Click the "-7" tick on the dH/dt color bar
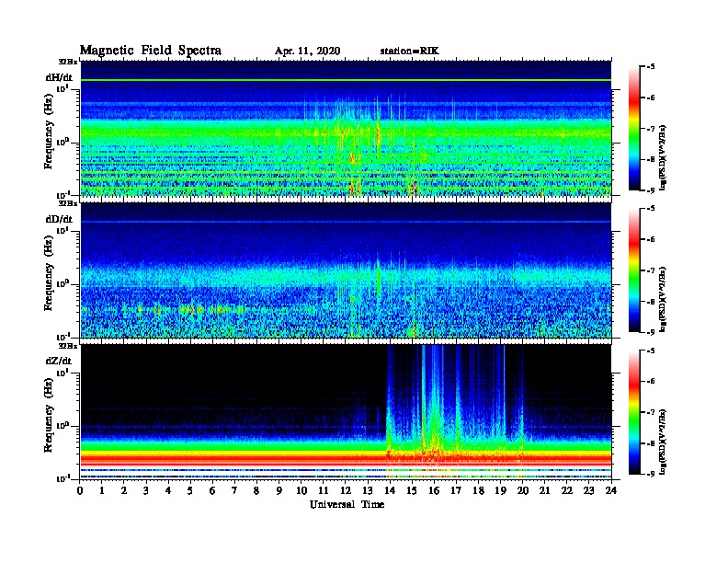The image size is (728, 563). [x=651, y=129]
